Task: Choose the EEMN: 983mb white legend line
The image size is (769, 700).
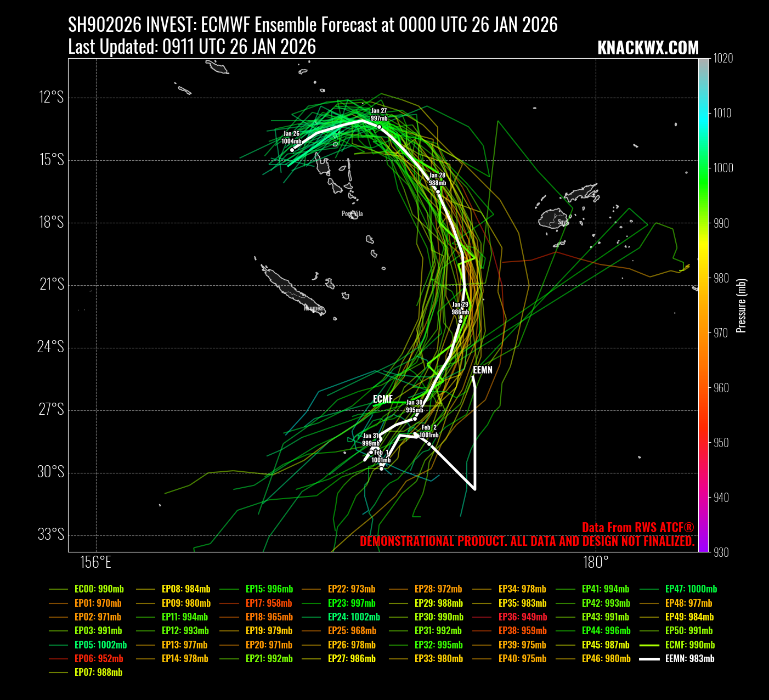Action: (x=649, y=659)
